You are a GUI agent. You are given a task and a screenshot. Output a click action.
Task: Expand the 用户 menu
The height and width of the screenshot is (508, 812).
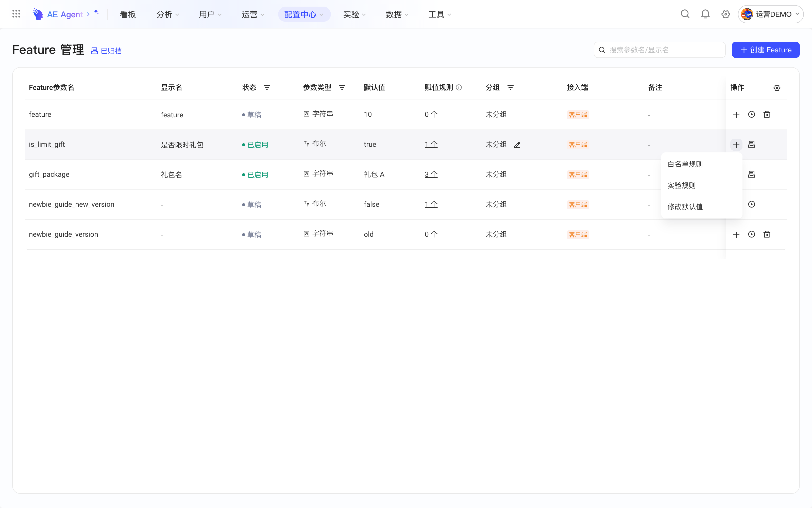[210, 14]
